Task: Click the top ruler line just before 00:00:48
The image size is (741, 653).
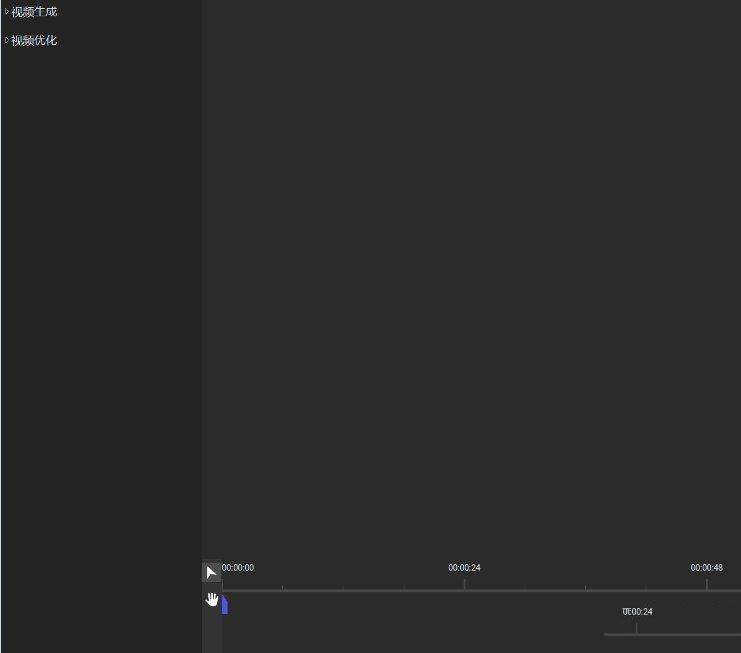Action: pyautogui.click(x=690, y=590)
